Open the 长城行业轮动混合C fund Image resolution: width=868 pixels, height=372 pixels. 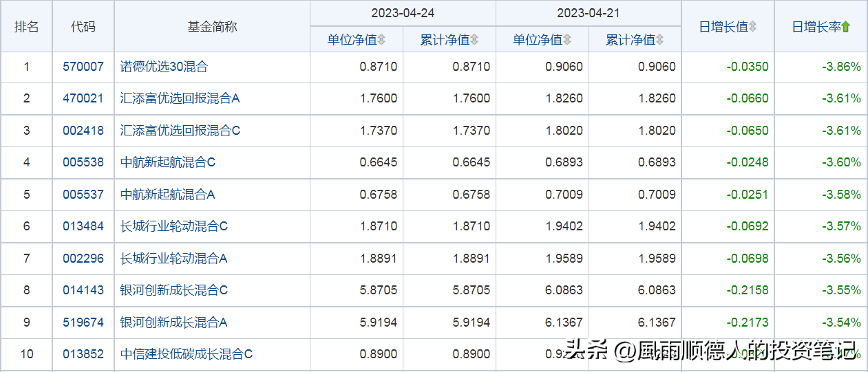tap(174, 226)
